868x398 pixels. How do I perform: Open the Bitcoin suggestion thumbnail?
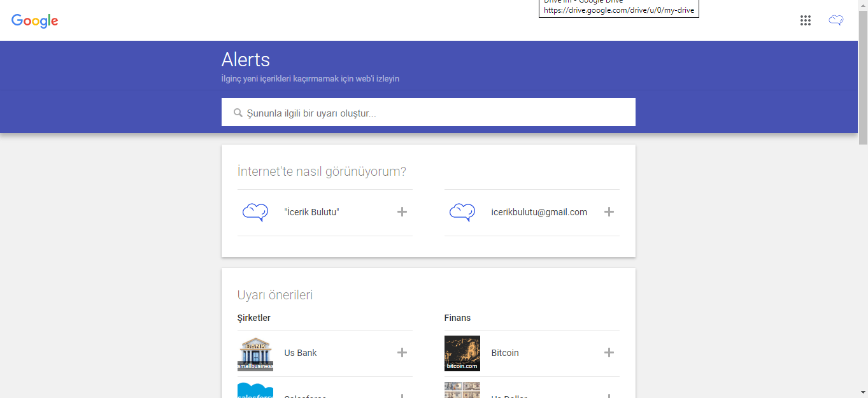(x=462, y=353)
